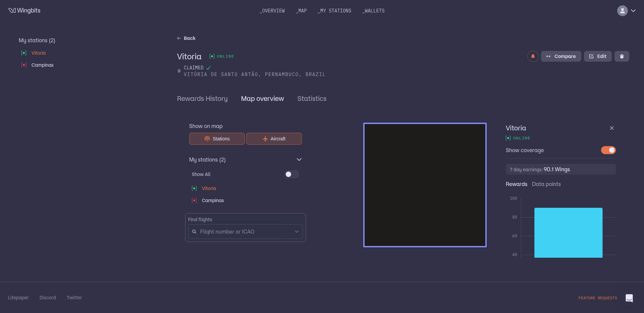This screenshot has width=644, height=313.
Task: Open the user profile avatar
Action: tap(622, 11)
